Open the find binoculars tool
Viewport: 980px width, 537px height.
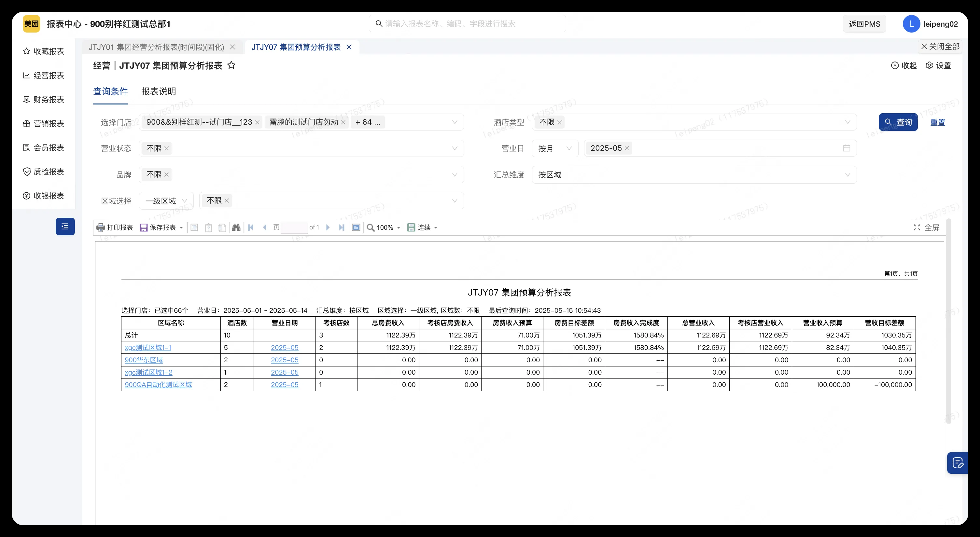(x=236, y=228)
